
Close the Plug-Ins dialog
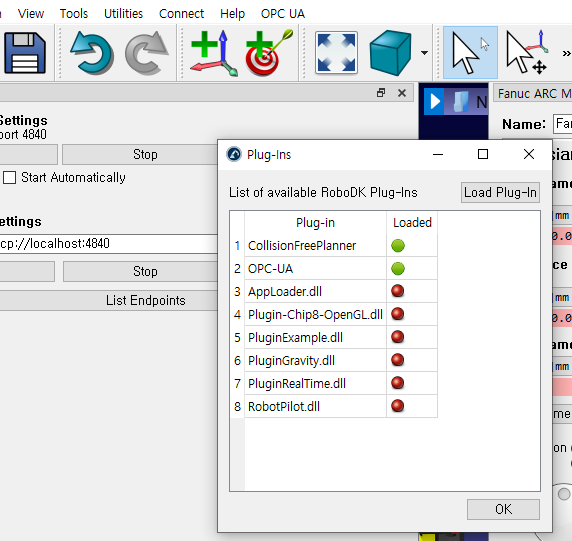tap(529, 154)
